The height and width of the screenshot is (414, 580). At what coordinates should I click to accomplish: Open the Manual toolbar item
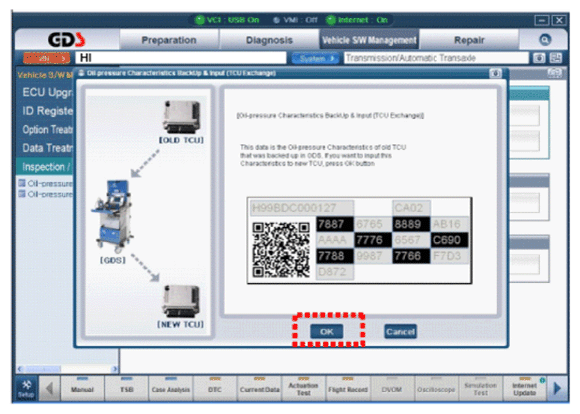coord(82,388)
